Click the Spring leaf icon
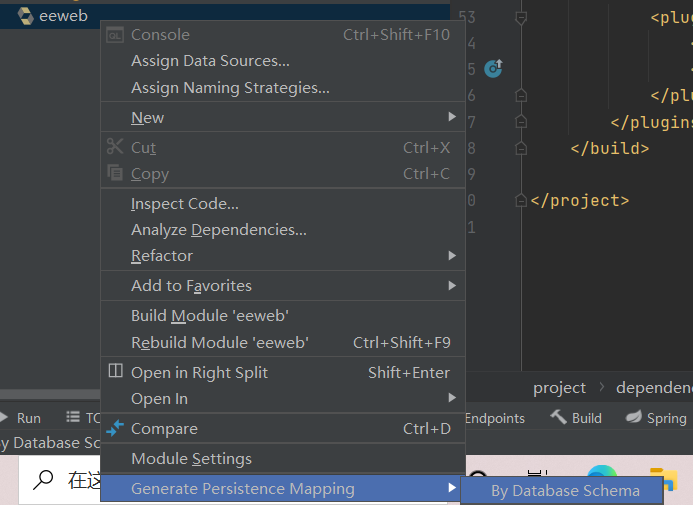 coord(633,417)
